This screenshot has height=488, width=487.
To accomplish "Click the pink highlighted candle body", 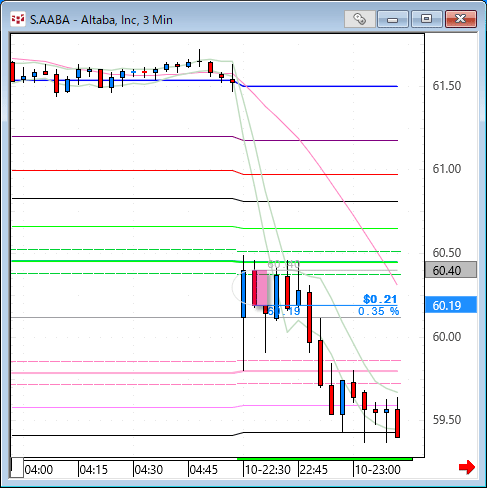I will [262, 288].
